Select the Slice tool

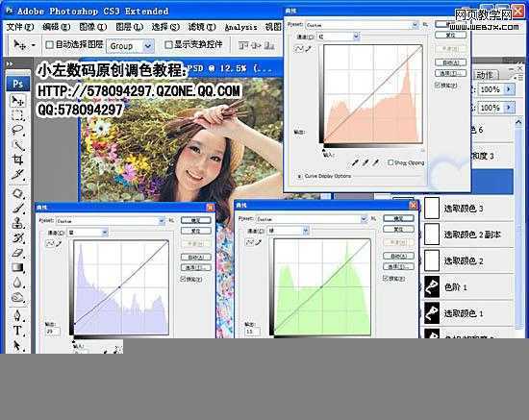[17, 174]
